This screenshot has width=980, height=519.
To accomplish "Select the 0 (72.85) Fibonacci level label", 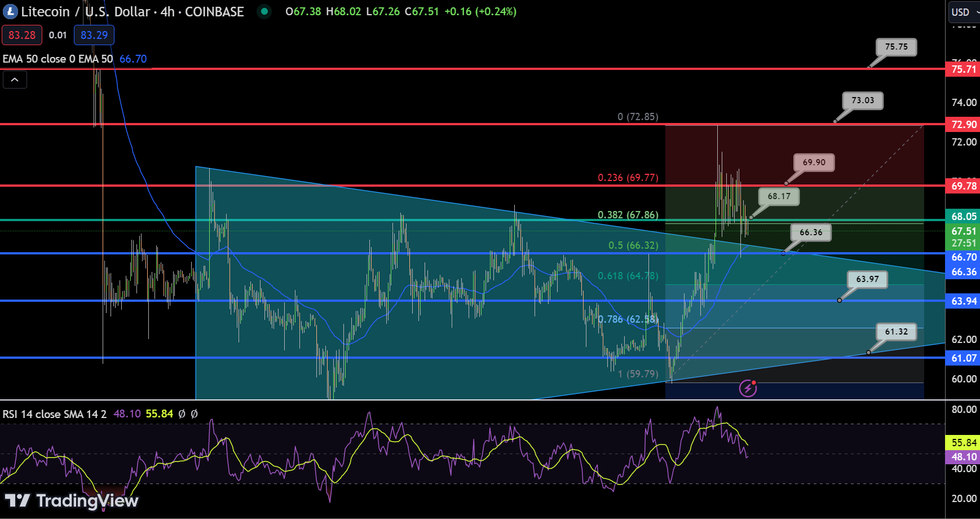I will (x=638, y=117).
